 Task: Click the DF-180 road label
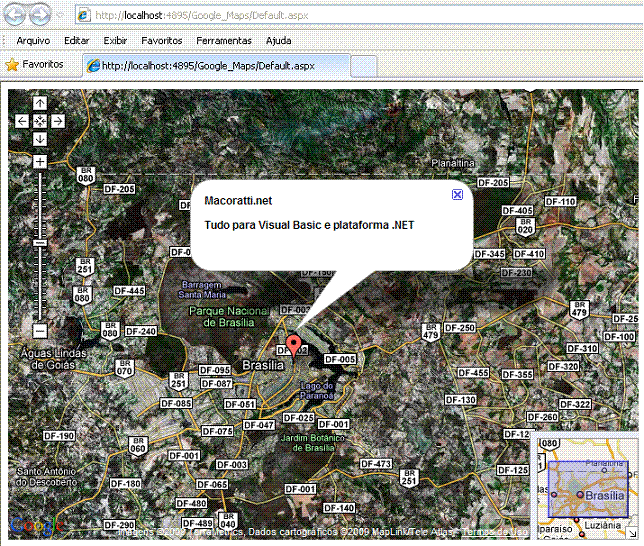(x=126, y=484)
